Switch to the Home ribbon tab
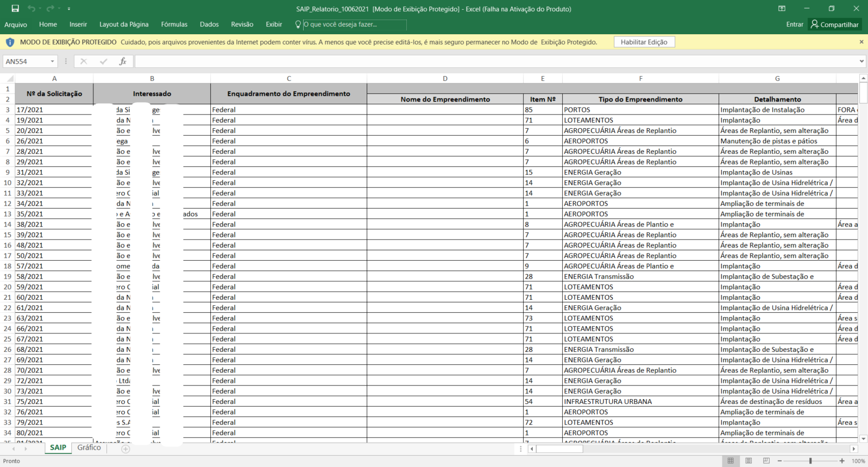Screen dimensions: 868x467 (48, 24)
